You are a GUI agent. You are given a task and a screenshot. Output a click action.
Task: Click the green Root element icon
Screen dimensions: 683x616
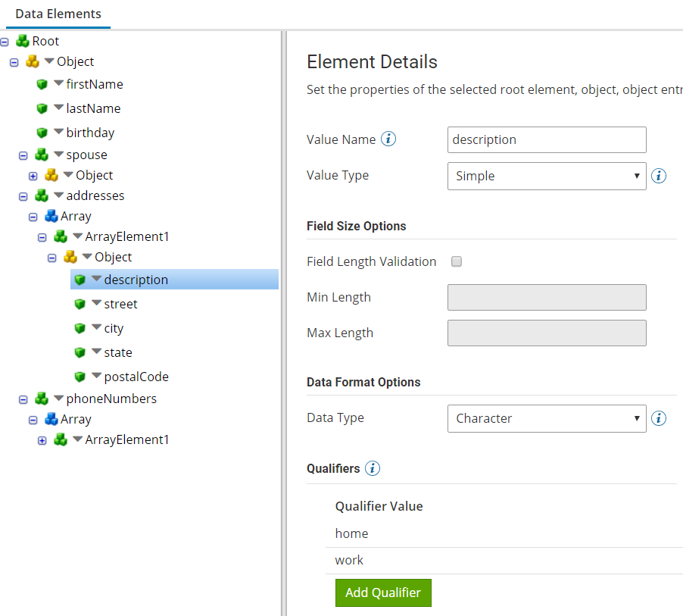[x=22, y=41]
